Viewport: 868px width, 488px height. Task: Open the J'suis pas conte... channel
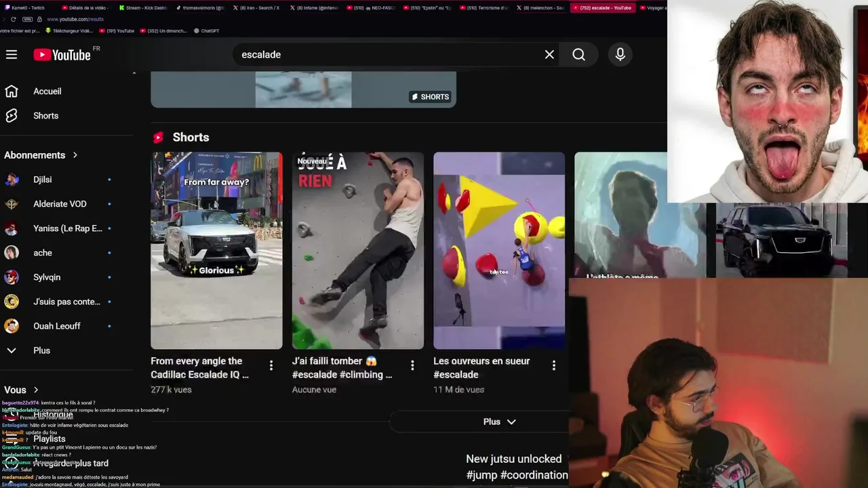68,302
